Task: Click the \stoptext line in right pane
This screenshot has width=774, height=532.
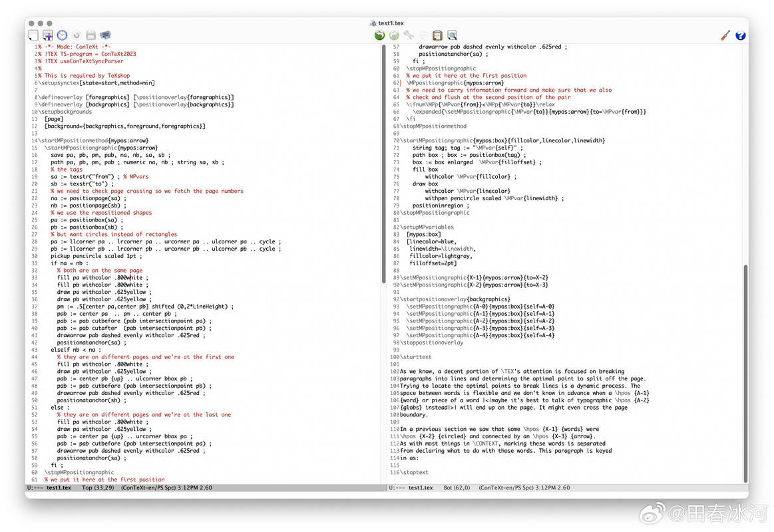Action: (414, 472)
